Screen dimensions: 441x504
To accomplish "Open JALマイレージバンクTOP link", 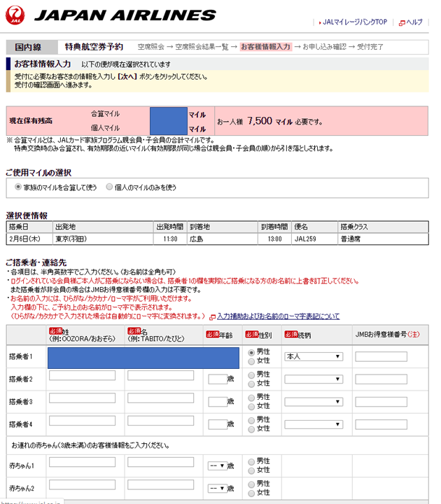I will pyautogui.click(x=355, y=22).
